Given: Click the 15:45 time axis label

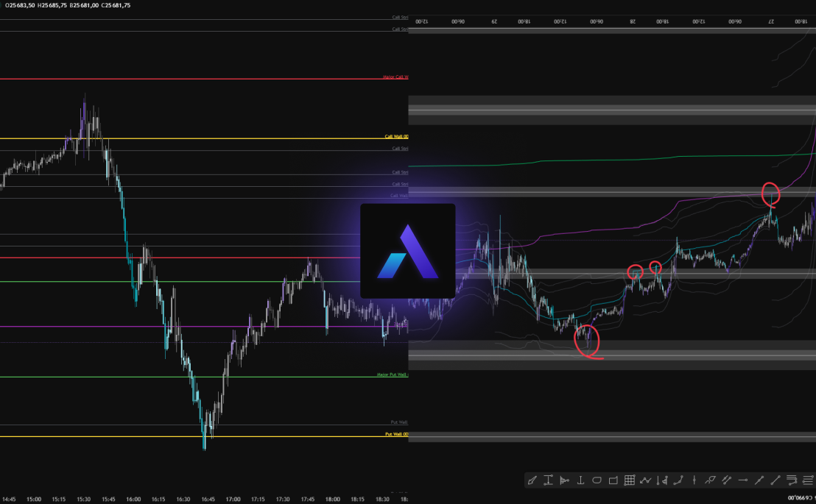Looking at the screenshot, I should (x=108, y=499).
